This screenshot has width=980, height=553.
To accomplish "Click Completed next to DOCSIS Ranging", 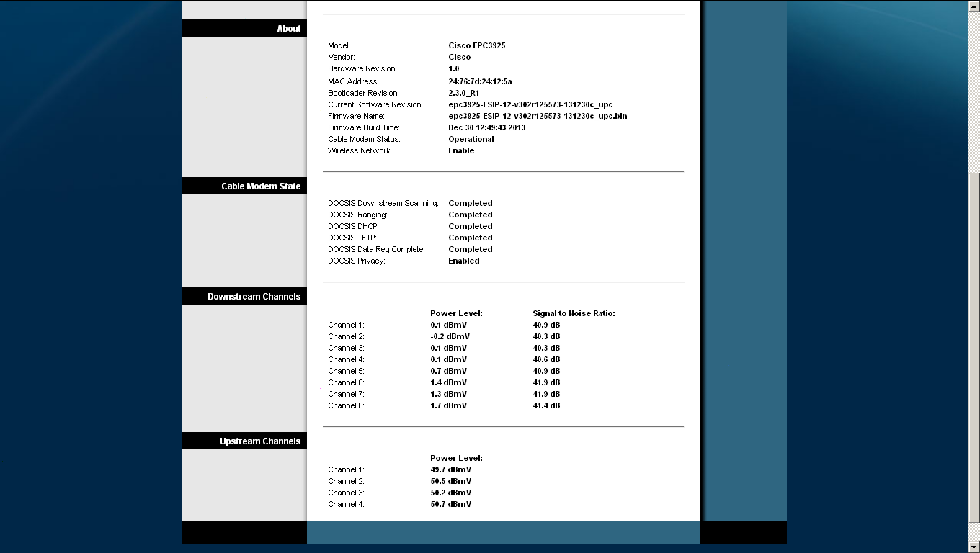I will point(471,215).
